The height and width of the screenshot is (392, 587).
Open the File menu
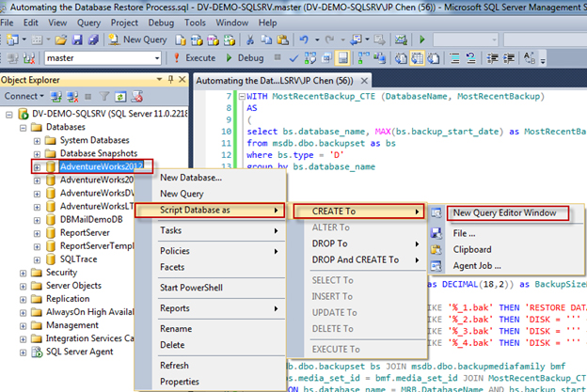point(7,24)
